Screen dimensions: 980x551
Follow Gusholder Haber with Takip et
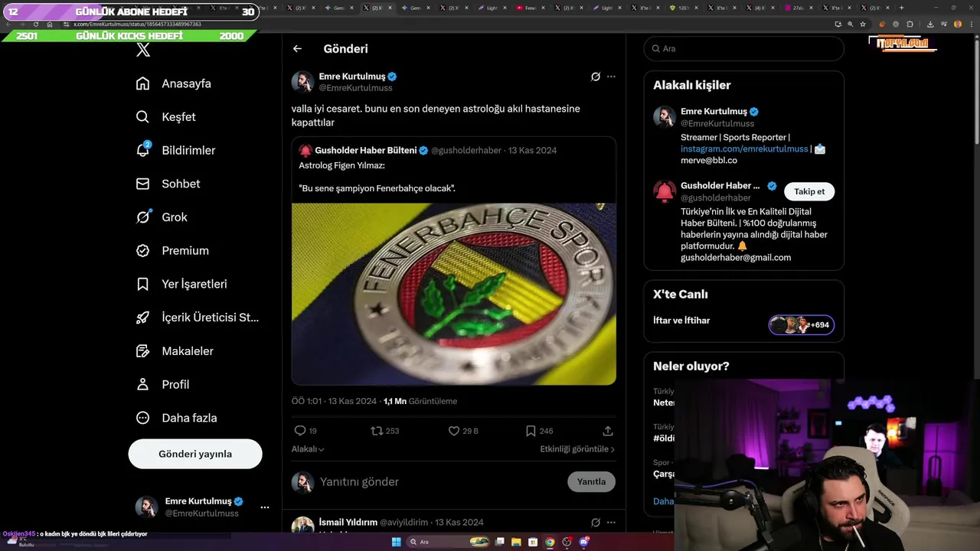(x=809, y=191)
